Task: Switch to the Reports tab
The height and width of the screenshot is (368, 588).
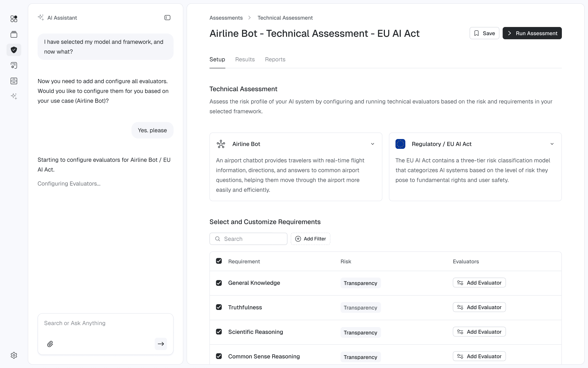Action: point(275,59)
